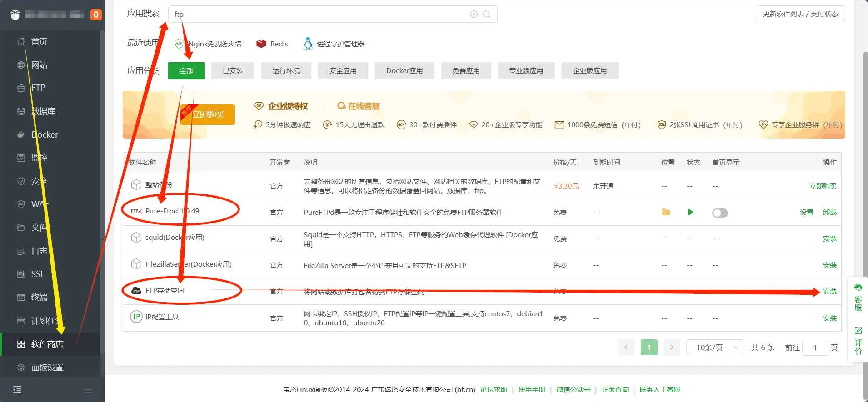Click the database icon beside 数据库
Image resolution: width=868 pixels, height=402 pixels.
pyautogui.click(x=21, y=111)
